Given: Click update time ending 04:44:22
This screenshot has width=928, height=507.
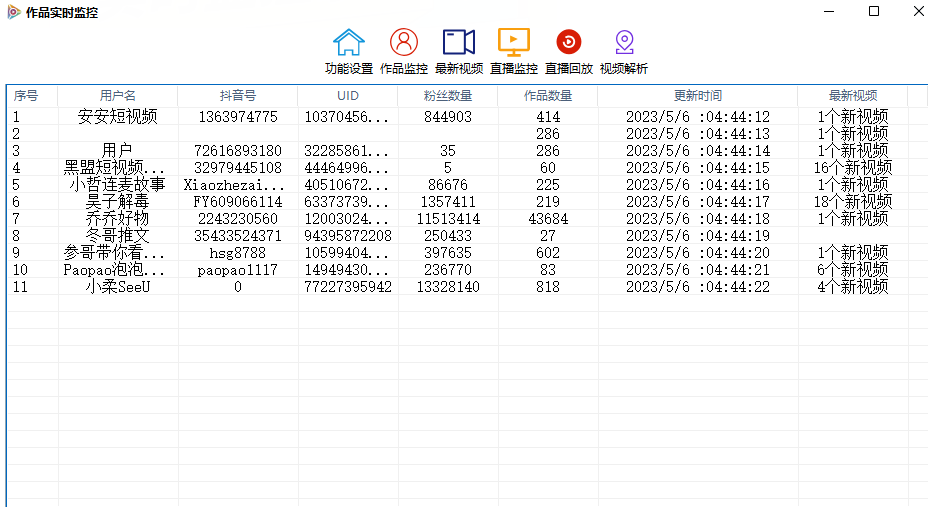Looking at the screenshot, I should pyautogui.click(x=697, y=287).
